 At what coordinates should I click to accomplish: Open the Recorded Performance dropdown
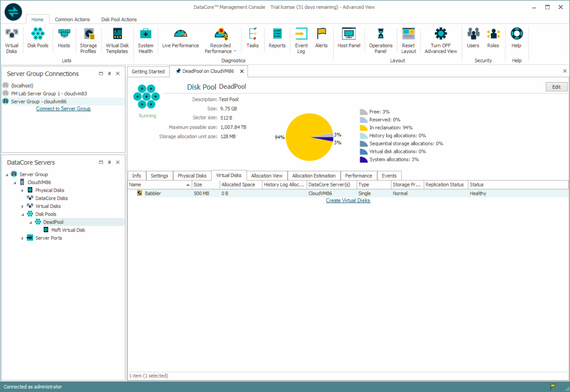(x=234, y=51)
